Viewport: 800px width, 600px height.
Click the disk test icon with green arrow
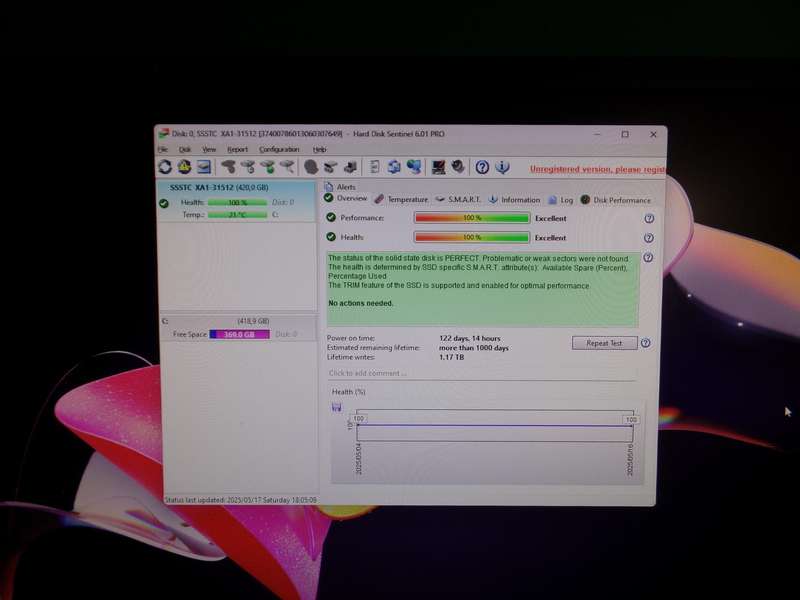coord(268,167)
